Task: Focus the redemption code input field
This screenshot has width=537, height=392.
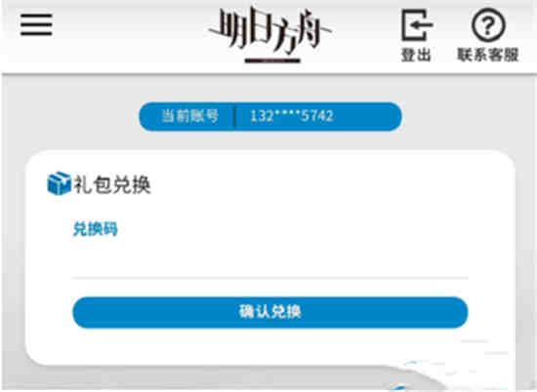Action: (x=269, y=260)
